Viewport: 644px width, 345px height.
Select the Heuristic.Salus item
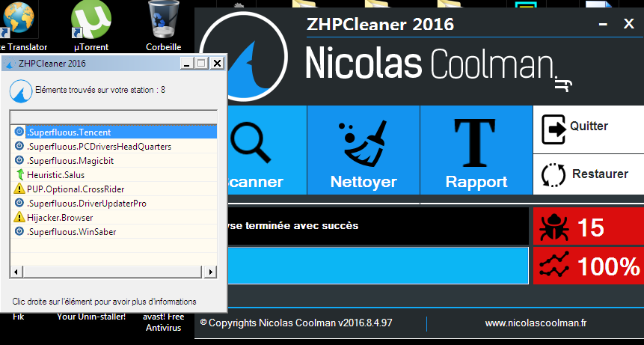57,174
